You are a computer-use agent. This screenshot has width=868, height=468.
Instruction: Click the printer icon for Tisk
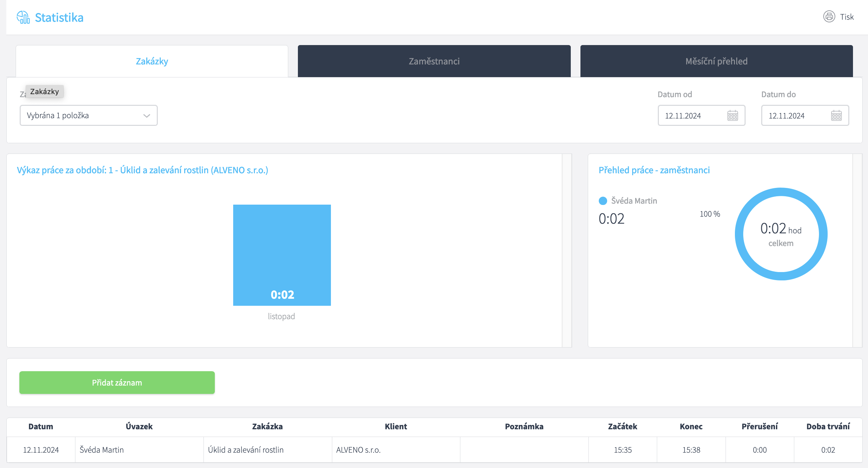[829, 16]
